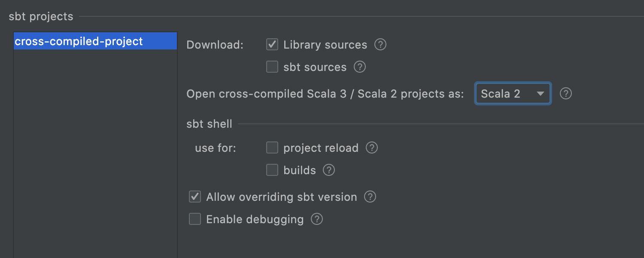Disable Allow overriding sbt version

[195, 197]
